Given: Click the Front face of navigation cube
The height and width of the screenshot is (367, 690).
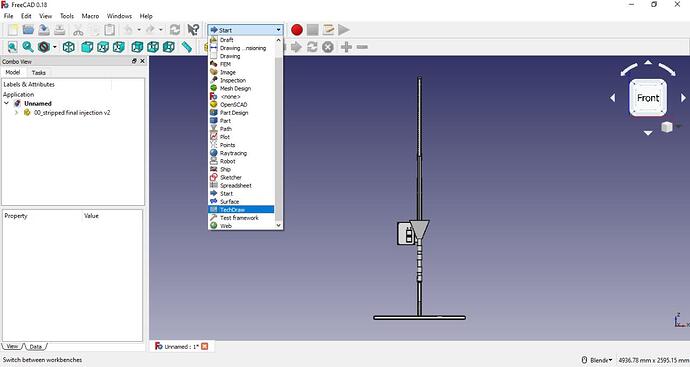Looking at the screenshot, I should (648, 98).
